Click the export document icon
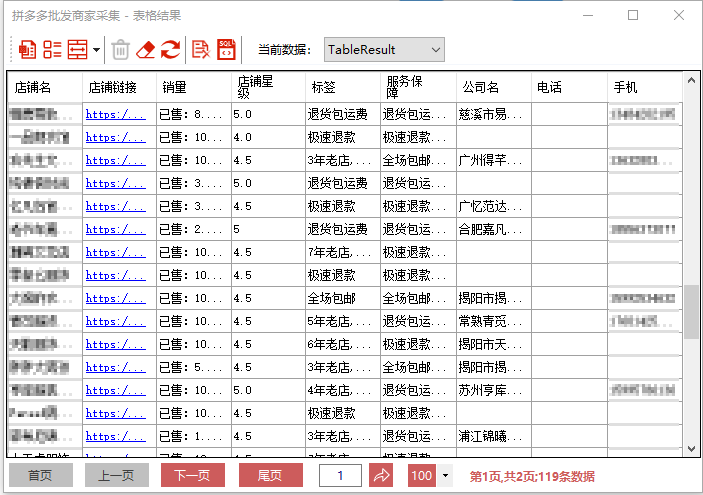This screenshot has width=703, height=495. 201,49
